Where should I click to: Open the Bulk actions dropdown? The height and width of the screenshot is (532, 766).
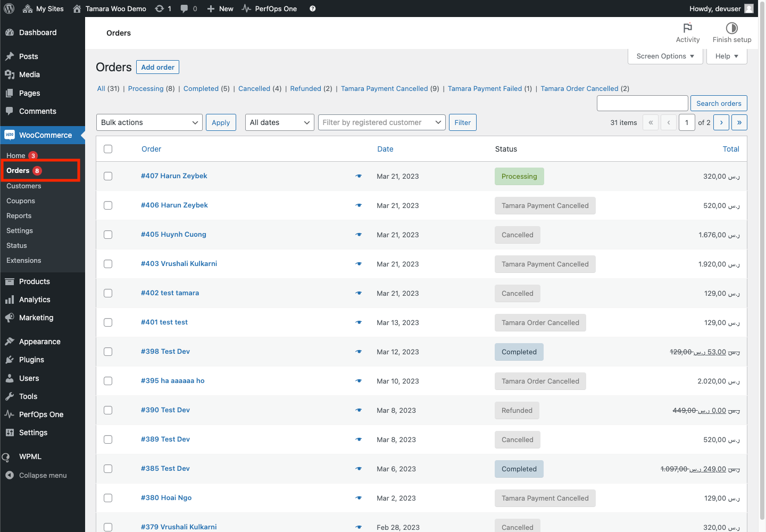click(x=149, y=122)
